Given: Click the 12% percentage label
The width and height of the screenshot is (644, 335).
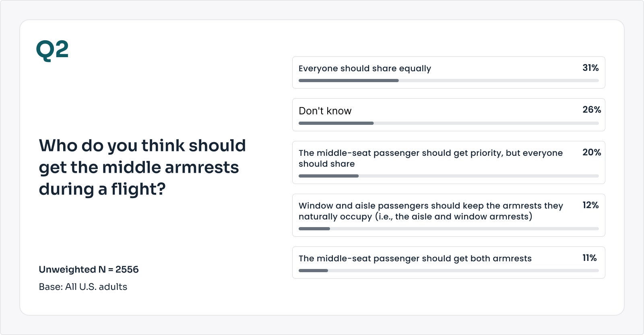Looking at the screenshot, I should point(590,205).
